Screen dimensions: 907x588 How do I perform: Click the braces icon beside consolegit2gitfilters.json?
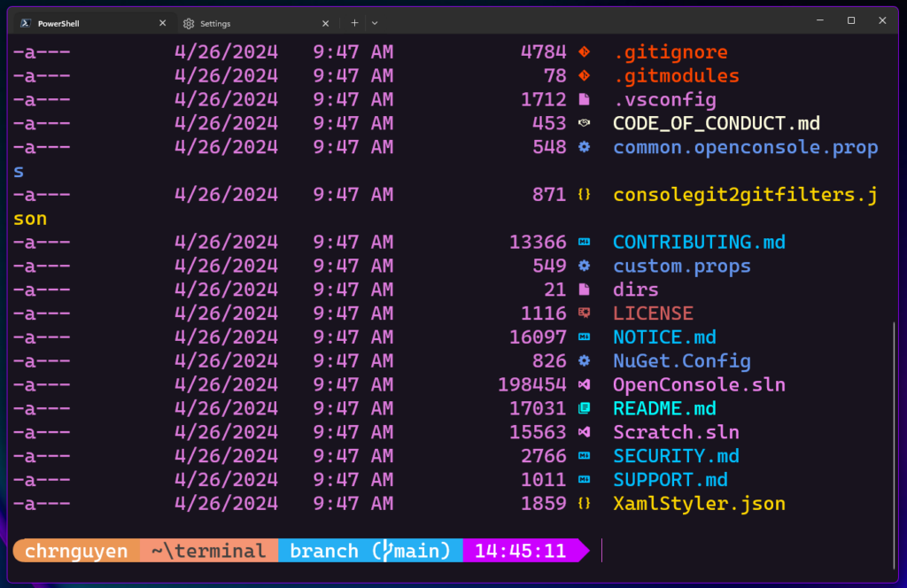[585, 194]
